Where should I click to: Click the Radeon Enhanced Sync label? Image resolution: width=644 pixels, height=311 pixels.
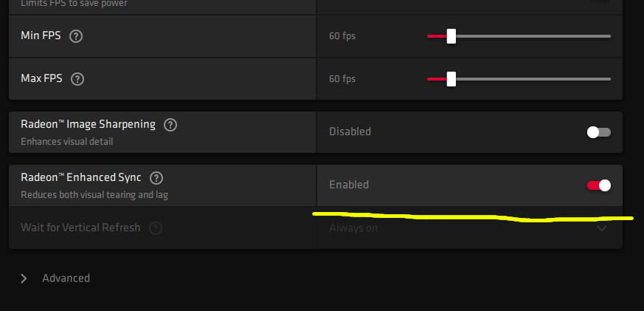coord(80,177)
